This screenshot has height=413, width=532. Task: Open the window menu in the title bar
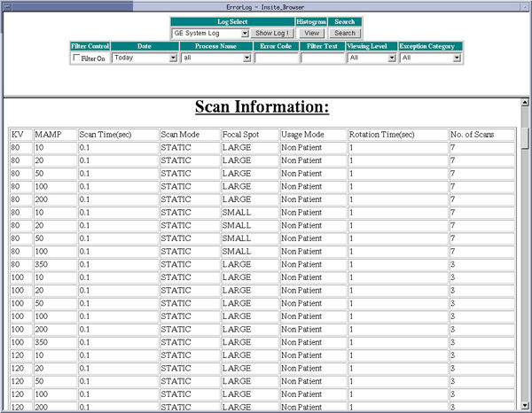[6, 5]
